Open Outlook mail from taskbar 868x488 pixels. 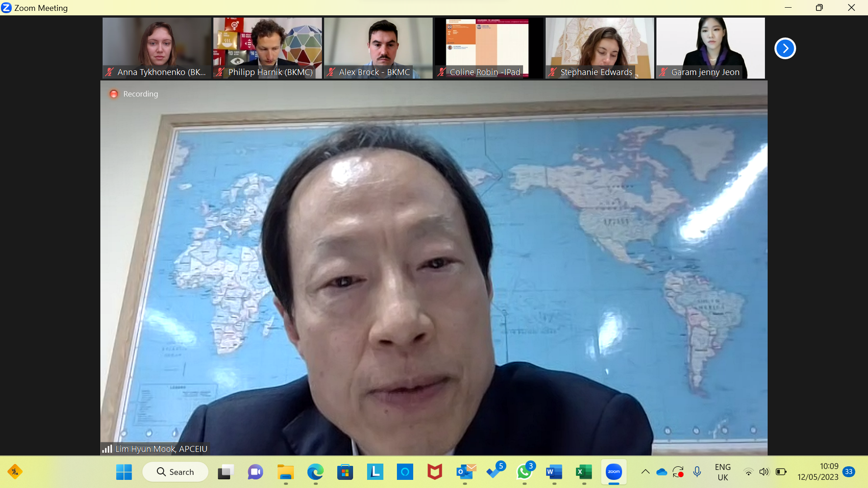coord(465,472)
